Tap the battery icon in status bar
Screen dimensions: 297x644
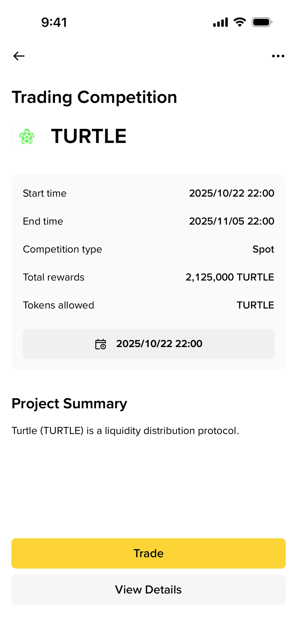tap(262, 22)
